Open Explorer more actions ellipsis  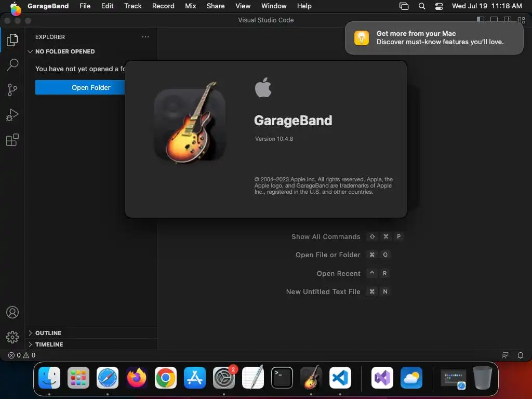pyautogui.click(x=145, y=37)
